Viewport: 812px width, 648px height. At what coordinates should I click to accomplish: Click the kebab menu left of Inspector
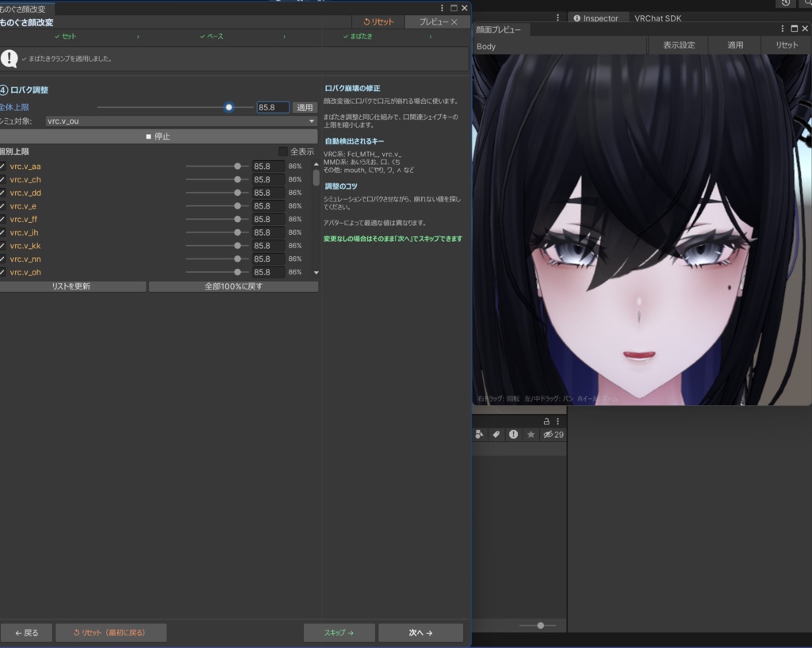click(557, 17)
